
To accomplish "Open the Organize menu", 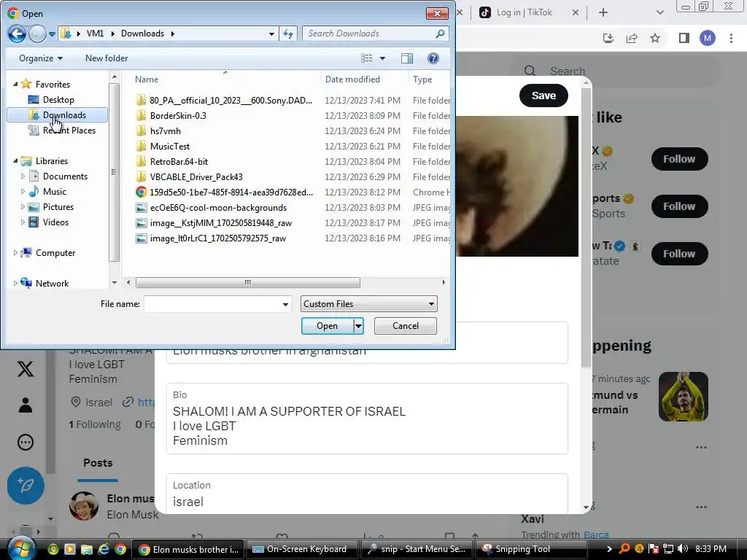I will (41, 58).
